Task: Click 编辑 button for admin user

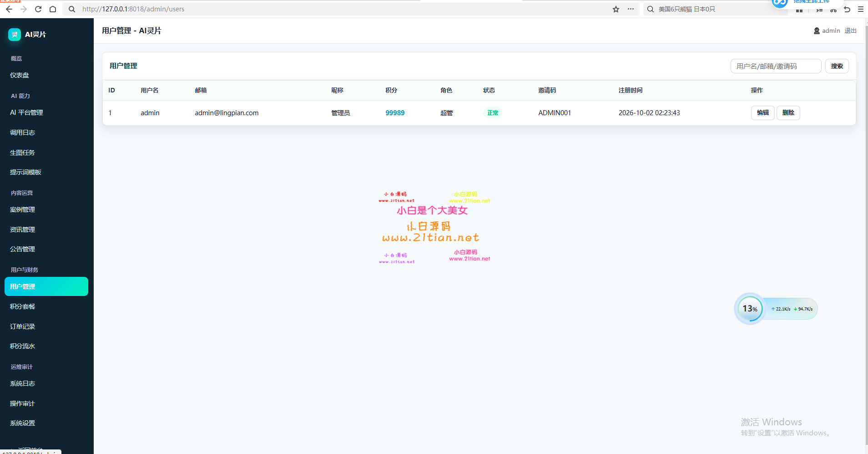Action: [763, 113]
